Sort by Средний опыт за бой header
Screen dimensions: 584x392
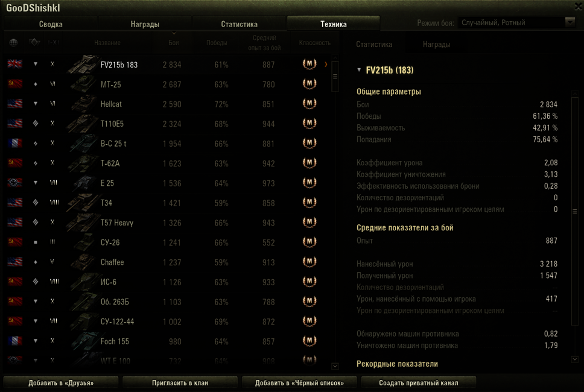click(x=264, y=43)
